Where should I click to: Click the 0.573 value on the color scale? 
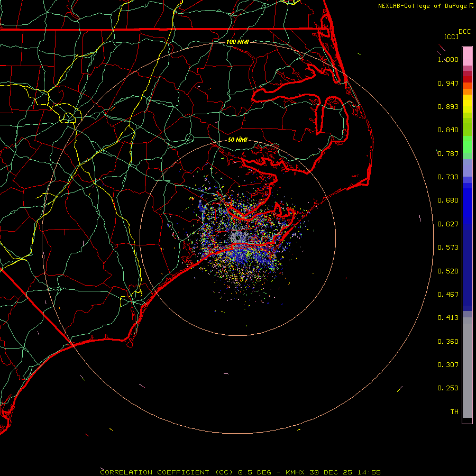(x=448, y=248)
